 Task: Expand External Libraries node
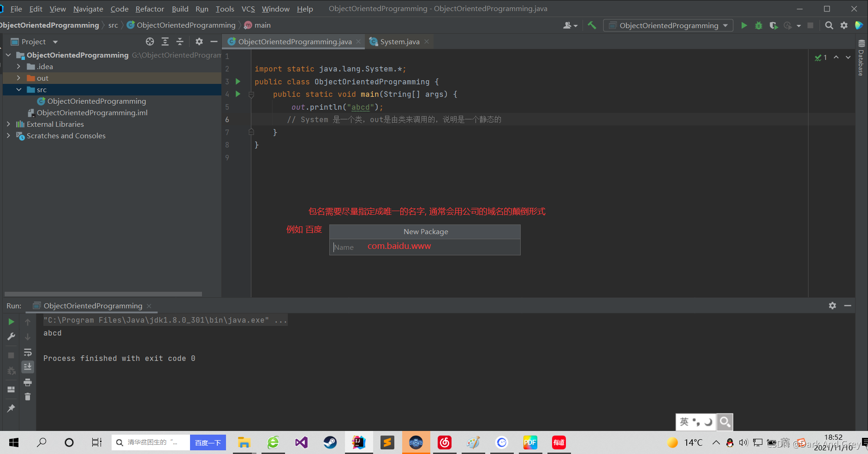coord(8,124)
